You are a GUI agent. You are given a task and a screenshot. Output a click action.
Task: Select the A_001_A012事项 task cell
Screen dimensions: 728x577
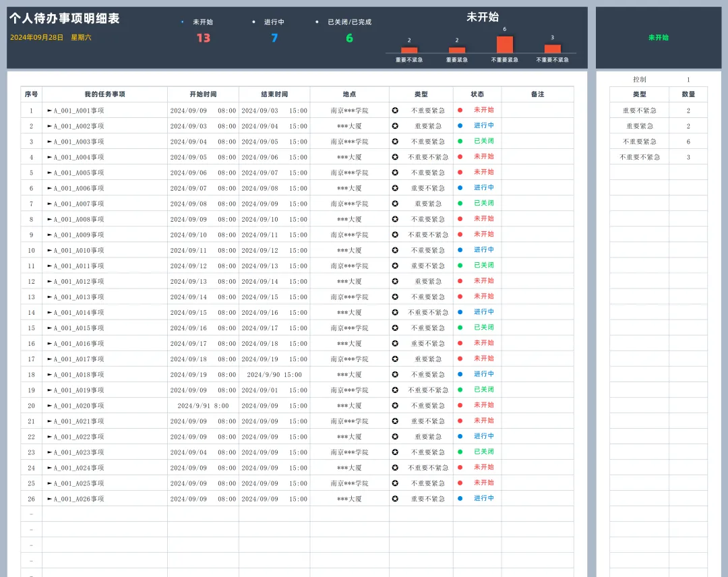(x=105, y=281)
